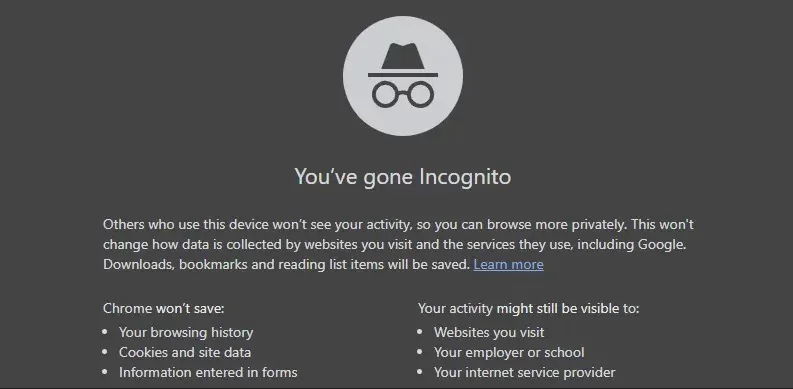The width and height of the screenshot is (793, 389).
Task: Click the "Chrome won't save:" heading
Action: 163,308
